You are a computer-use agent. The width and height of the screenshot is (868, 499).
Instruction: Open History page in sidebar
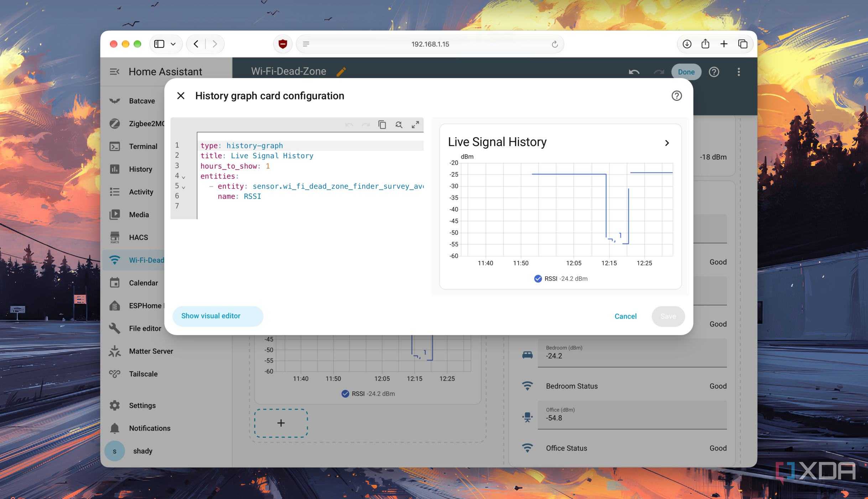point(133,169)
